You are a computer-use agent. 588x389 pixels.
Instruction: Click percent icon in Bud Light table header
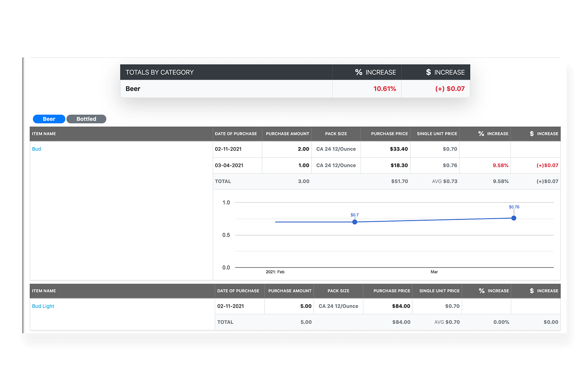pos(482,291)
